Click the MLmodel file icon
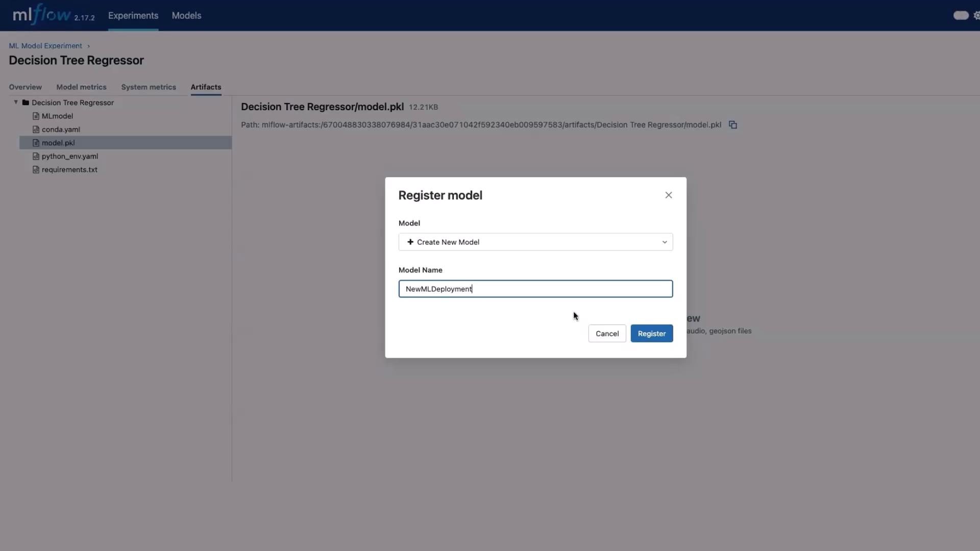Viewport: 980px width, 551px height. [x=36, y=116]
